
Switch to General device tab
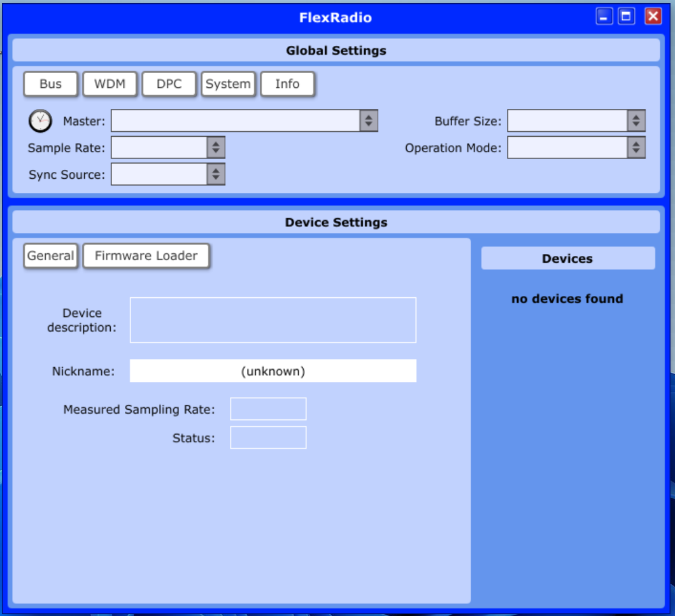click(x=51, y=256)
